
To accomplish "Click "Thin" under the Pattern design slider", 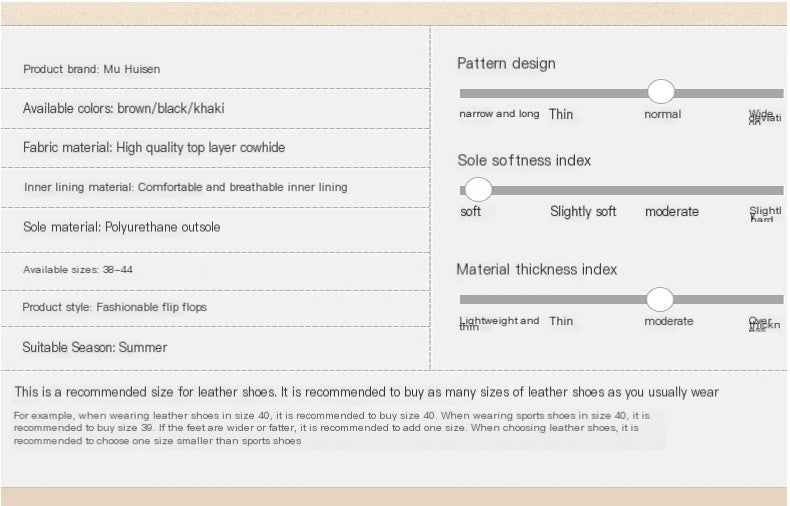I will [561, 114].
